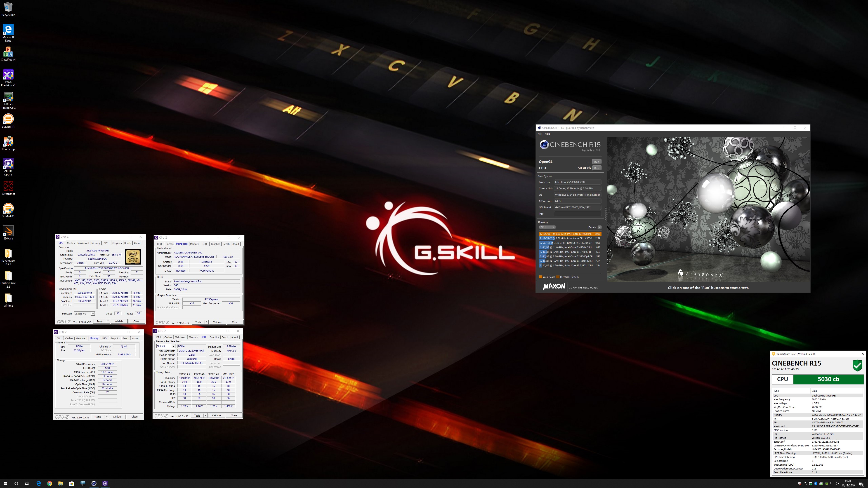Click Close button in CPU-Z Mainboard window
The height and width of the screenshot is (488, 868).
point(235,322)
